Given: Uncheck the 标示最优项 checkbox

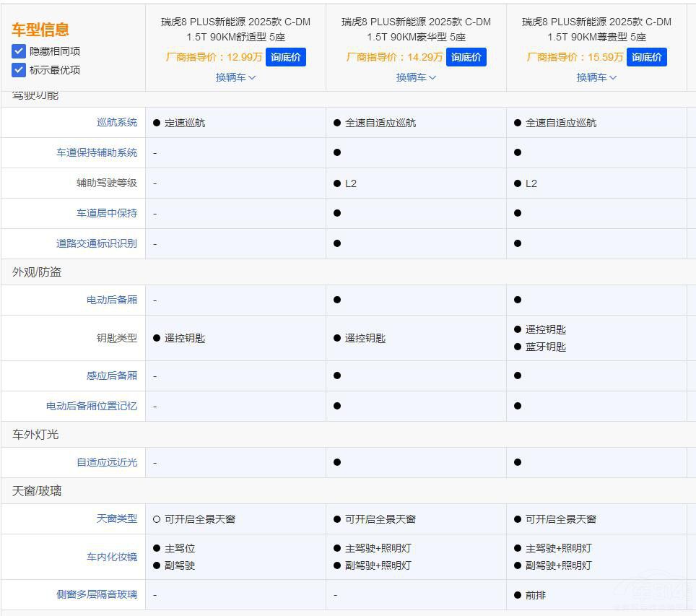Looking at the screenshot, I should pyautogui.click(x=19, y=70).
